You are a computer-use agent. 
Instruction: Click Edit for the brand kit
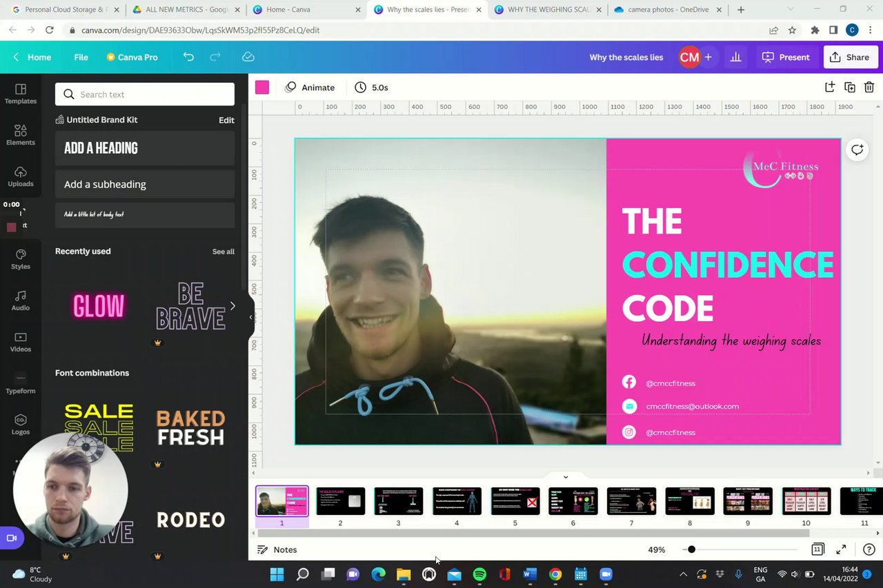(x=226, y=120)
